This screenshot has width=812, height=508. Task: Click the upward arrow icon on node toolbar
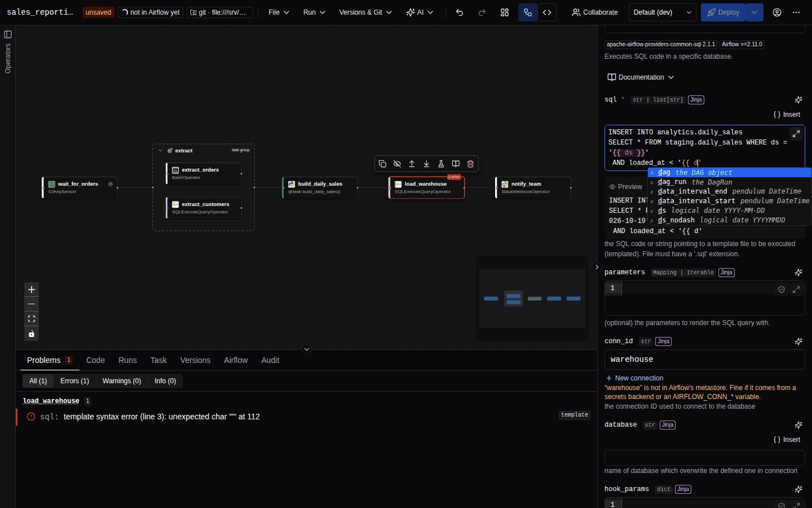pos(412,164)
